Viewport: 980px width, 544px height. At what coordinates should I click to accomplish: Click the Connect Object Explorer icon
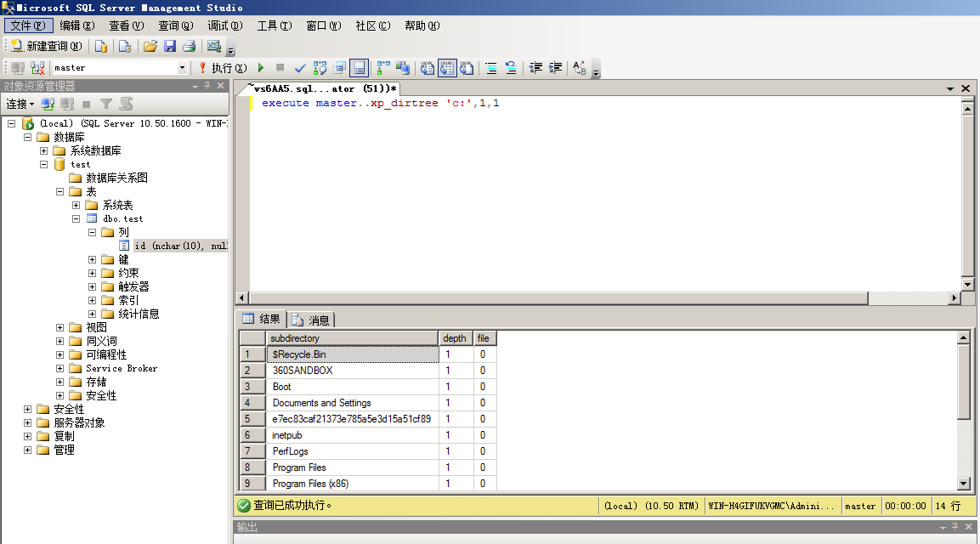pos(48,104)
